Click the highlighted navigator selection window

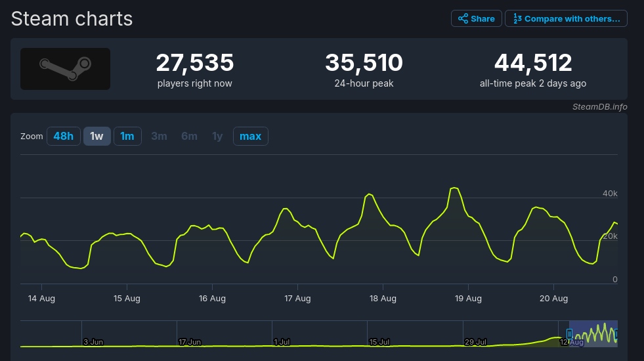point(593,333)
